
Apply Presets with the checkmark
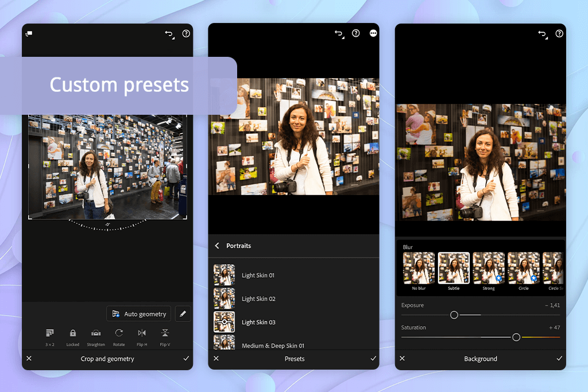(373, 358)
